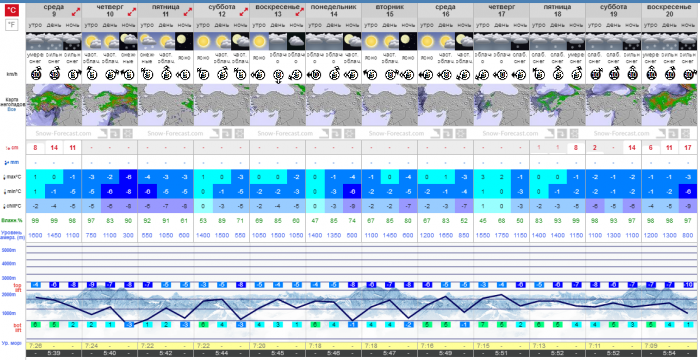
Task: Click суббота 19 night heavy snow icon
Action: tap(632, 41)
